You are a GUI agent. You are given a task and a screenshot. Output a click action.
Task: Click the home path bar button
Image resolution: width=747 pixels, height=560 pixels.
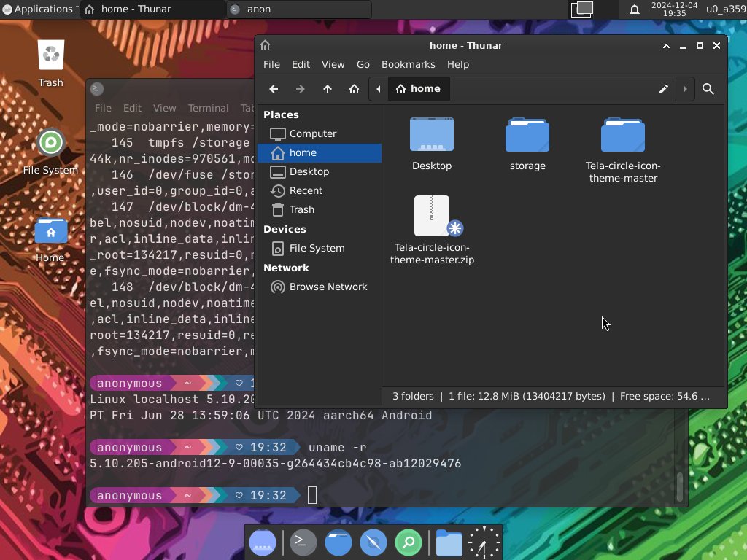click(418, 89)
